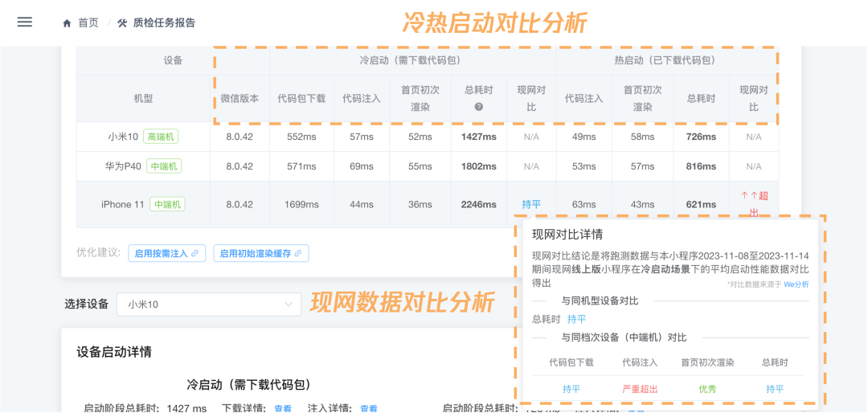The image size is (868, 413).
Task: Click the 与同机型设备对比 section label
Action: click(600, 301)
